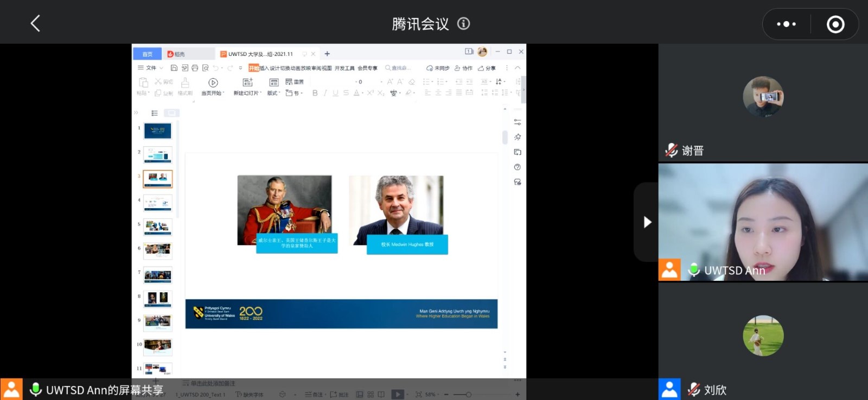Click the 当页开始 play from current icon
The image size is (868, 400).
[213, 82]
